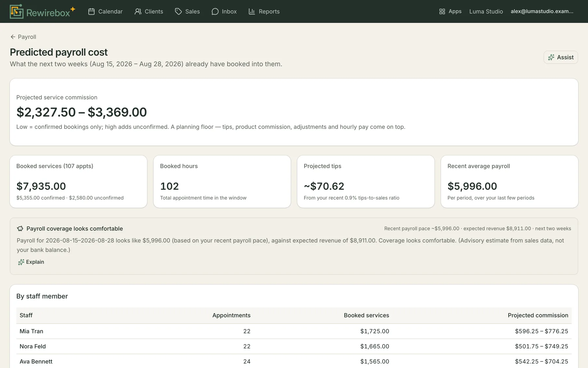
Task: Click the Projected commission column header
Action: point(538,315)
